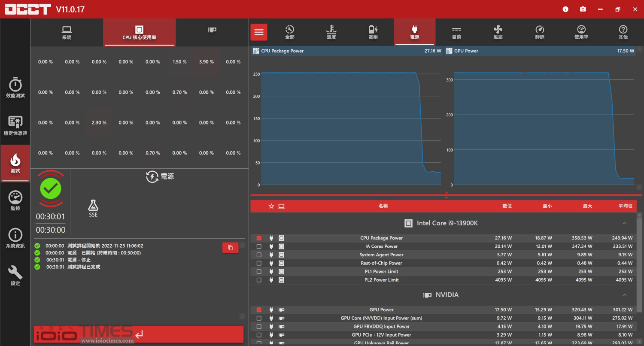Click the star favorites column header
This screenshot has width=644, height=346.
click(x=271, y=206)
